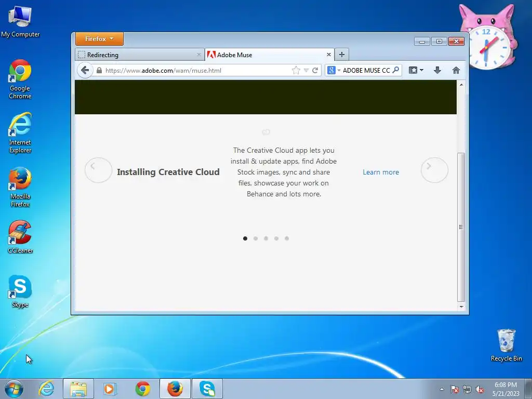This screenshot has height=399, width=532.
Task: Click the pink cat clock gadget
Action: (488, 37)
